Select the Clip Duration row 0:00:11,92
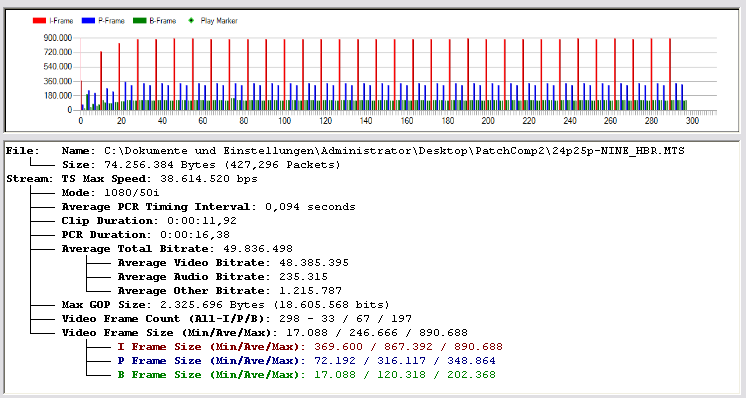Image resolution: width=746 pixels, height=398 pixels. pyautogui.click(x=149, y=221)
